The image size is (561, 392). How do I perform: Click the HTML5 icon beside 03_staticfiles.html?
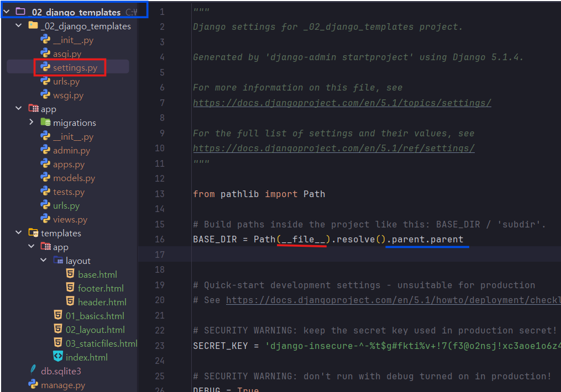click(58, 343)
